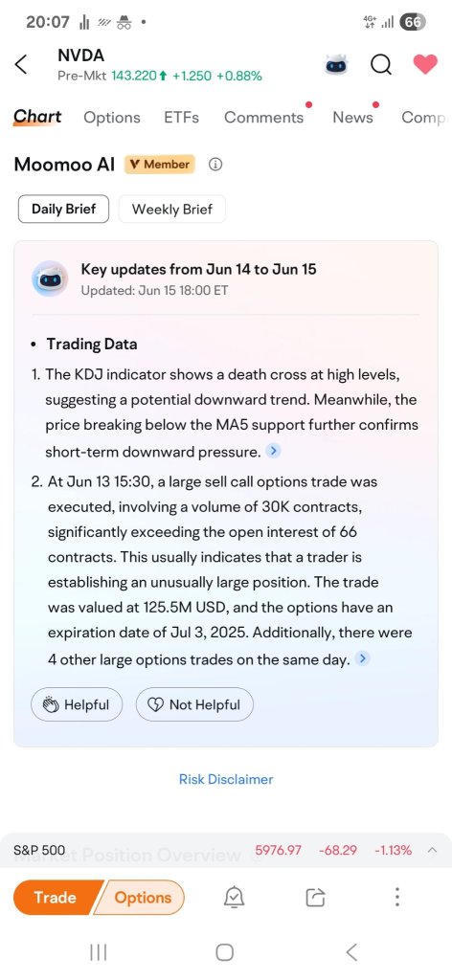Switch to Weekly Brief

(x=172, y=210)
